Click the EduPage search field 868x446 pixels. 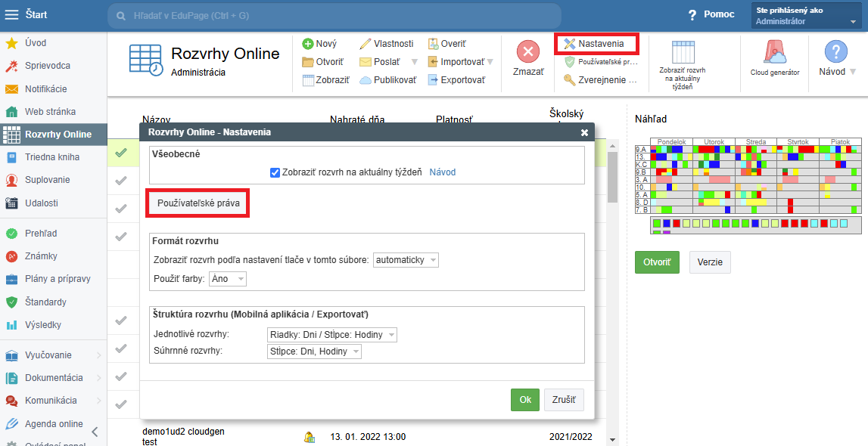[333, 16]
